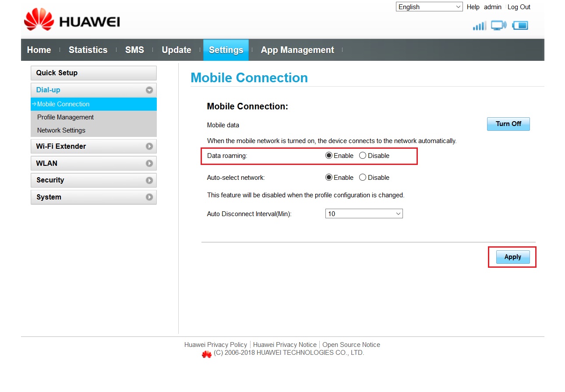The height and width of the screenshot is (392, 565).
Task: Open Huawei Privacy Notice link
Action: 285,345
